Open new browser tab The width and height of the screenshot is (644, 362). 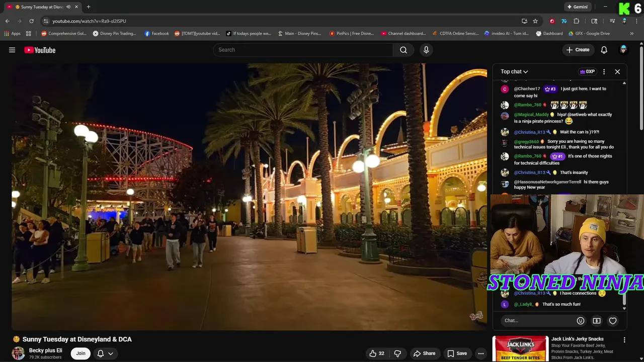[x=89, y=7]
